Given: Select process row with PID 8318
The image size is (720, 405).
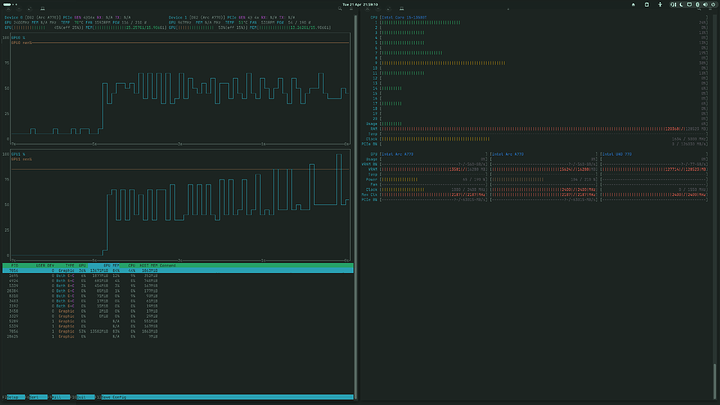Looking at the screenshot, I should point(178,296).
